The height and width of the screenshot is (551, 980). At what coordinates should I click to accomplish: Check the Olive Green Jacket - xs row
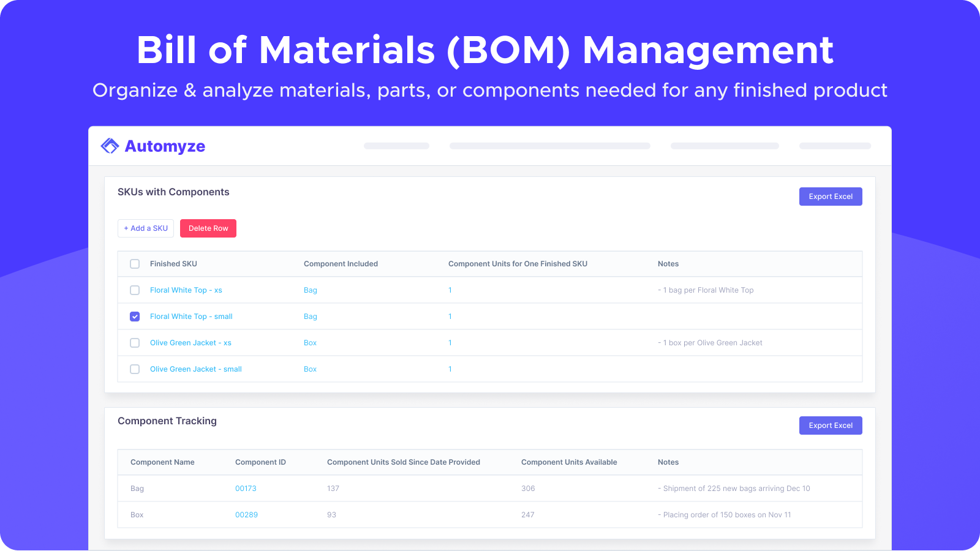point(135,343)
